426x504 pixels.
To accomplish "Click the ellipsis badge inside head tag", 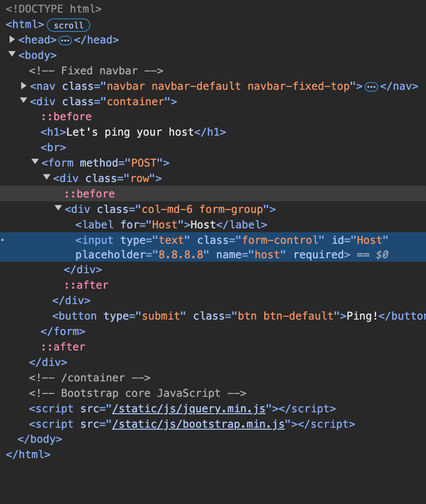I will (65, 41).
